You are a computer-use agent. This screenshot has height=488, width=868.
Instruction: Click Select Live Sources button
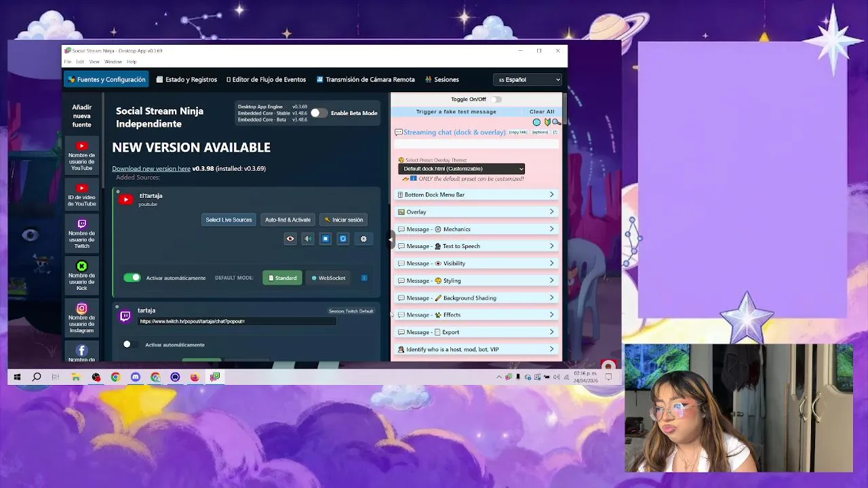coord(229,220)
